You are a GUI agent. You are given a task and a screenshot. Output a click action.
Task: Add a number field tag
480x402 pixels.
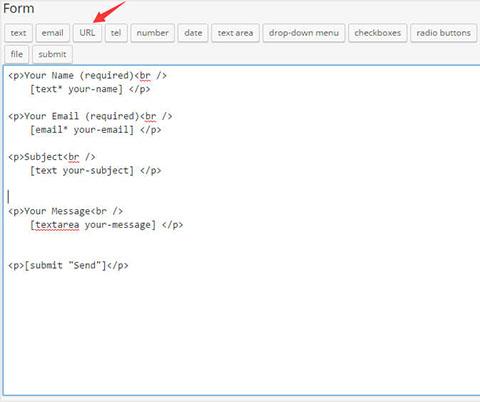pyautogui.click(x=152, y=33)
